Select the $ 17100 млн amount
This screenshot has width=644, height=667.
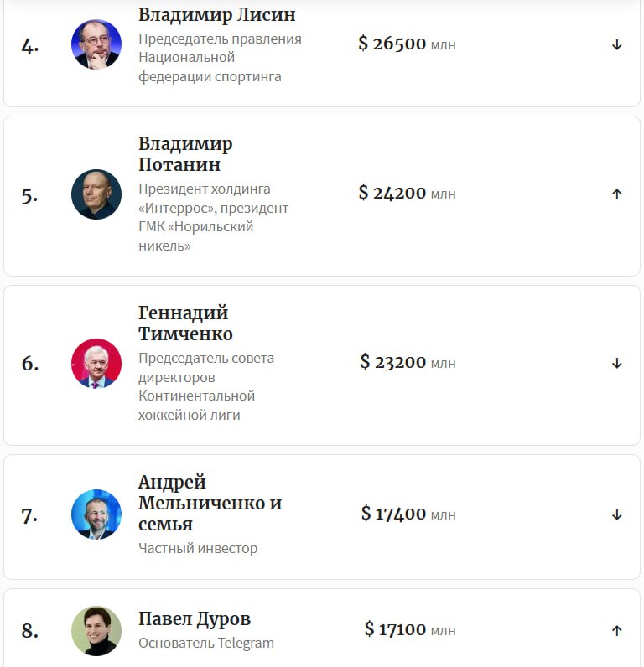[410, 629]
